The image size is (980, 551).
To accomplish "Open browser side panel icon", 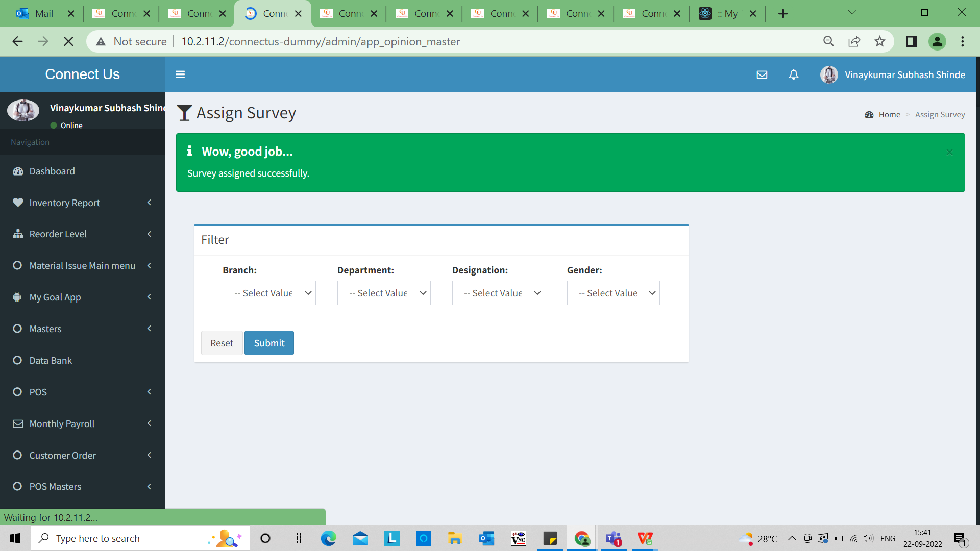I will (911, 41).
